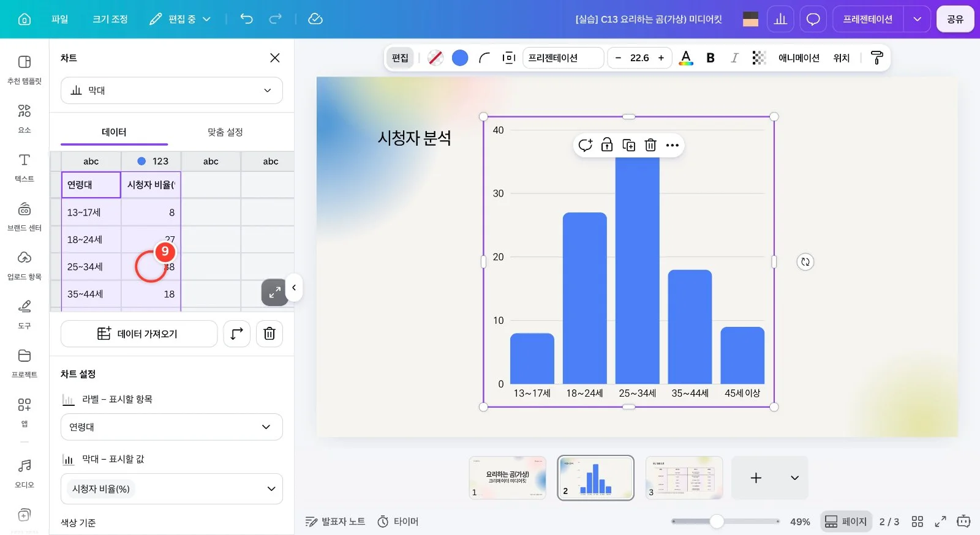Open the chart type dropdown (막대)
Screen dimensions: 980x535
171,91
